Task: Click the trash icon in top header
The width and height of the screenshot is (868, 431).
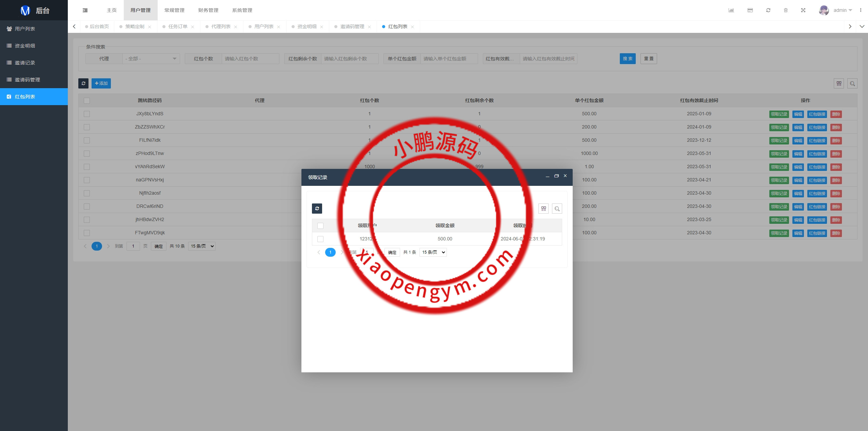Action: (786, 10)
